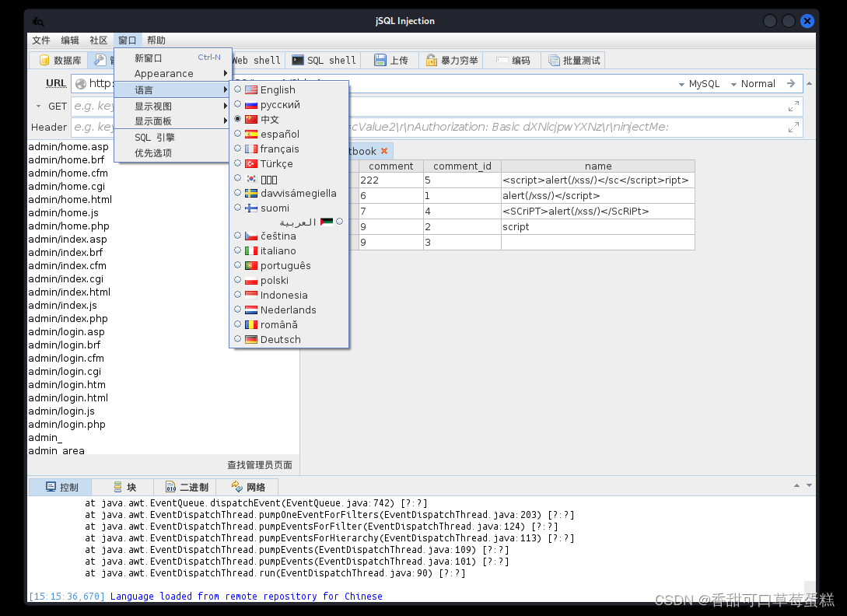The height and width of the screenshot is (616, 847).
Task: Expand the 语言 language submenu
Action: (x=173, y=89)
